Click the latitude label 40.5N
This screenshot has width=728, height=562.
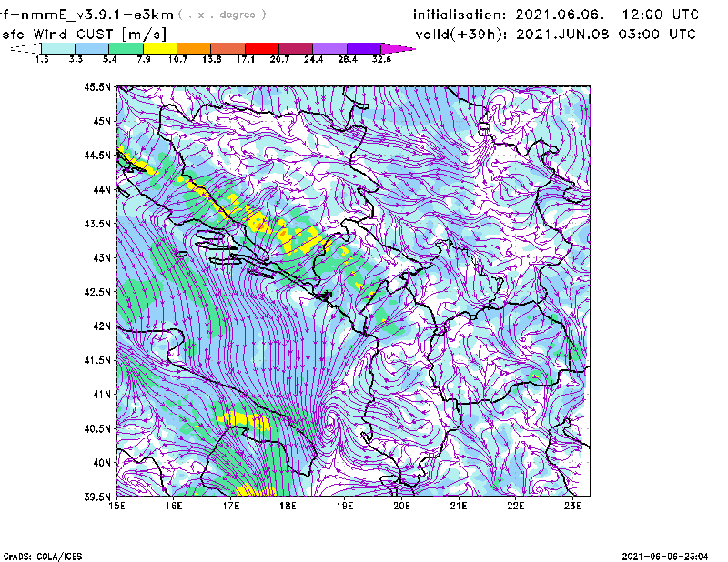[x=97, y=429]
